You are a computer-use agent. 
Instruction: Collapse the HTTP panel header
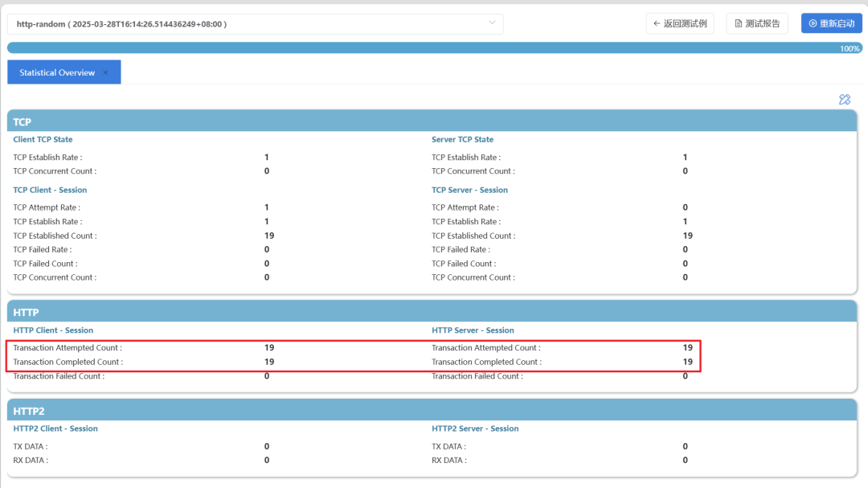(432, 312)
